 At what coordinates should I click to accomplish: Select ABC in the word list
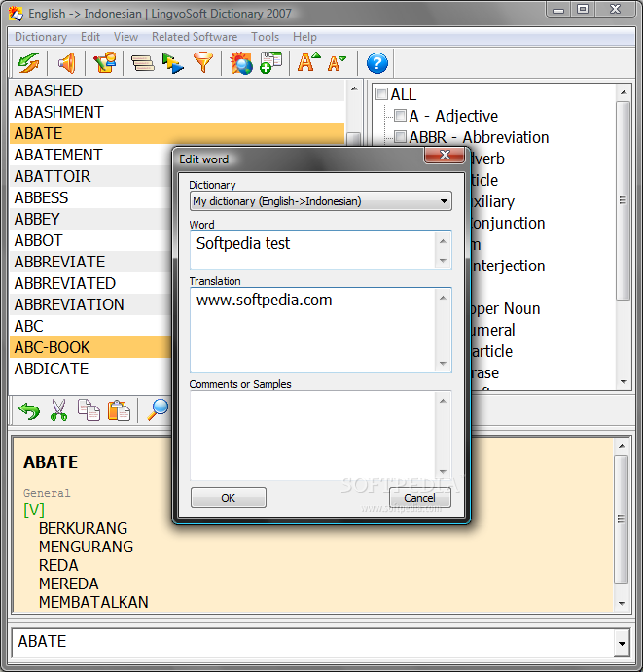[90, 326]
